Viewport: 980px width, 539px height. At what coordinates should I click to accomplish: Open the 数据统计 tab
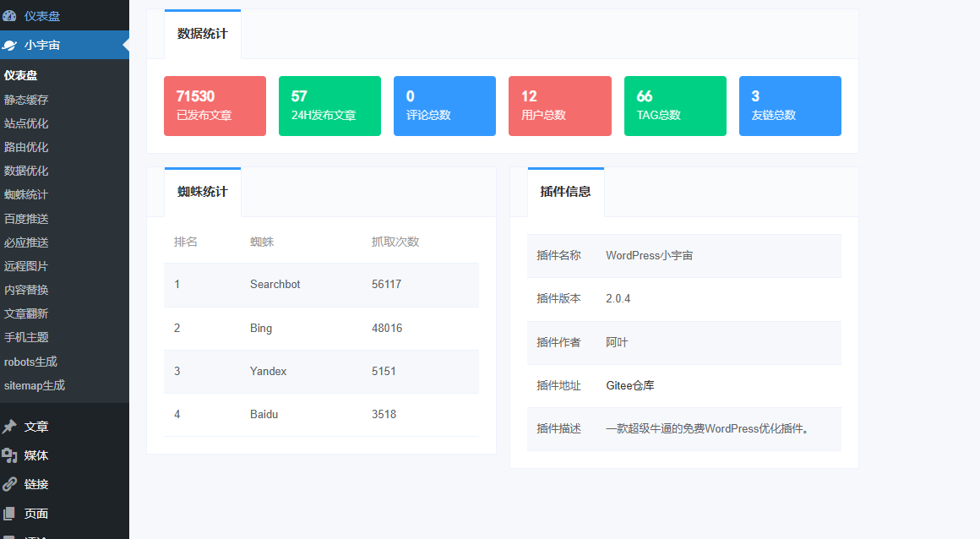[203, 34]
